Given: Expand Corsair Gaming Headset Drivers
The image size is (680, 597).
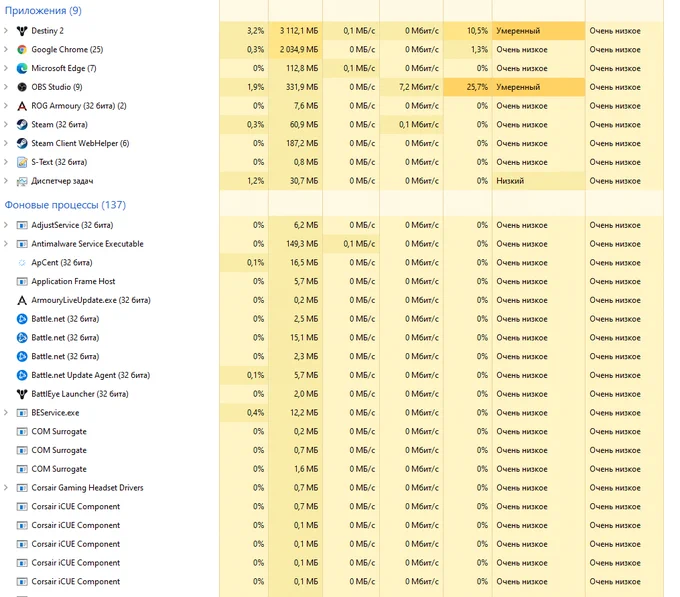Looking at the screenshot, I should [6, 488].
